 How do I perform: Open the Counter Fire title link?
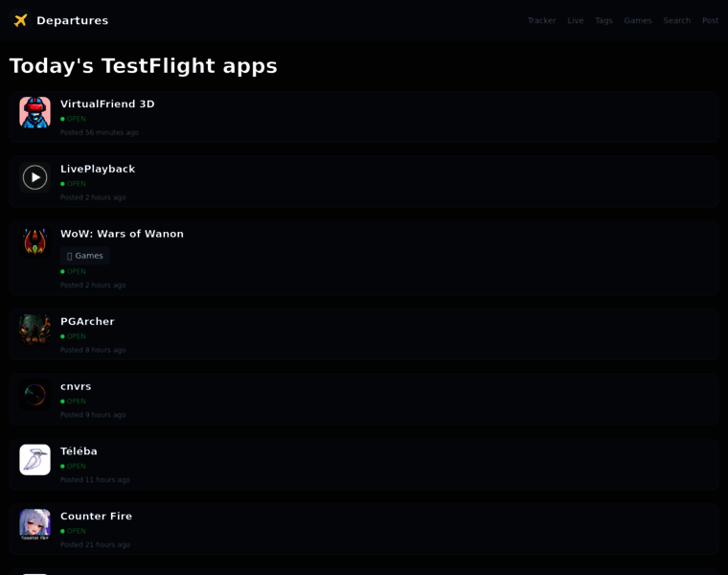[96, 516]
